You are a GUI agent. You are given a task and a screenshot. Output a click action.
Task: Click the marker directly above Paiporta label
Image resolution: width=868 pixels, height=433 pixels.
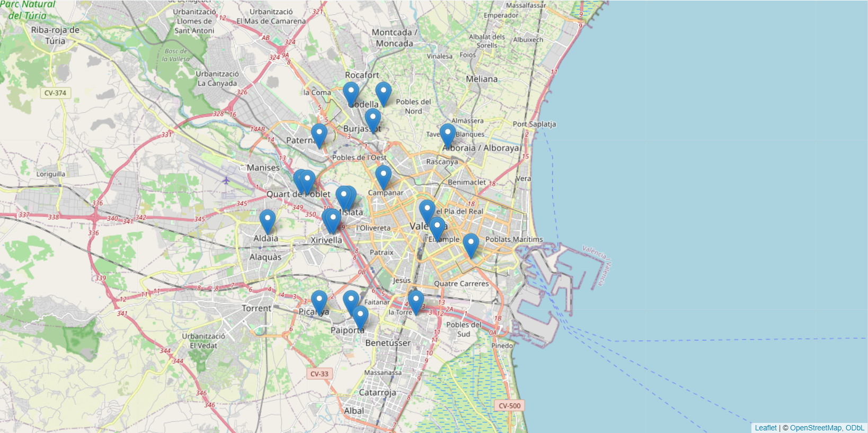(360, 316)
